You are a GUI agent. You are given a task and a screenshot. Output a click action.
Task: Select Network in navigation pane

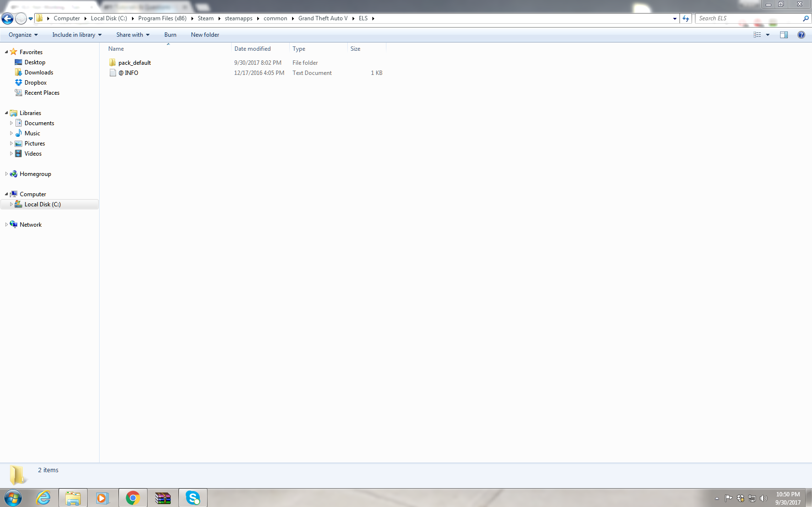(30, 225)
